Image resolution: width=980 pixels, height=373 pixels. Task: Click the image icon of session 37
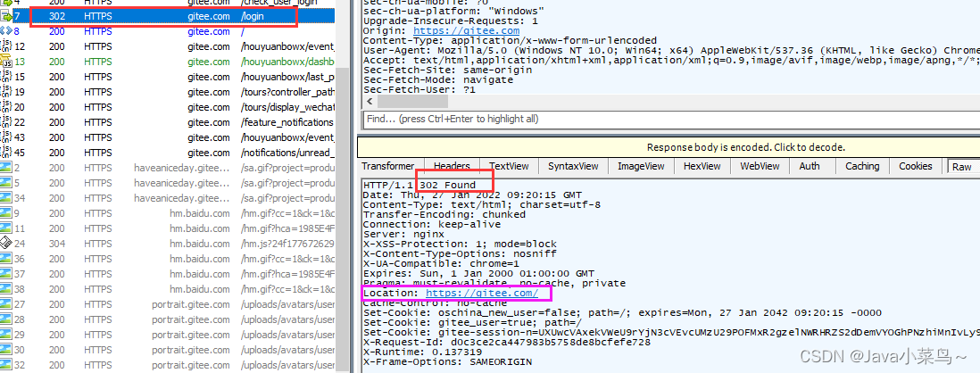point(6,274)
